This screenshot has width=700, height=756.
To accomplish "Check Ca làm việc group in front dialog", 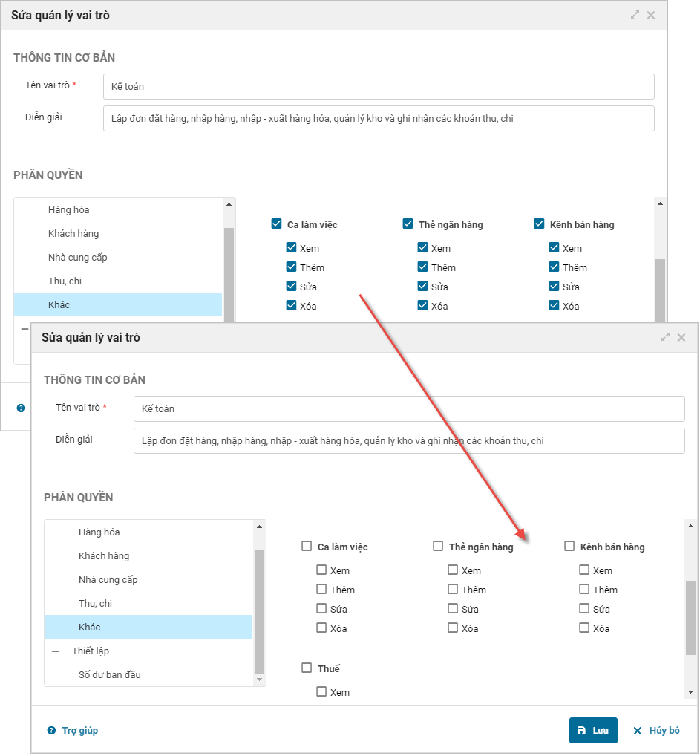I will click(x=307, y=546).
